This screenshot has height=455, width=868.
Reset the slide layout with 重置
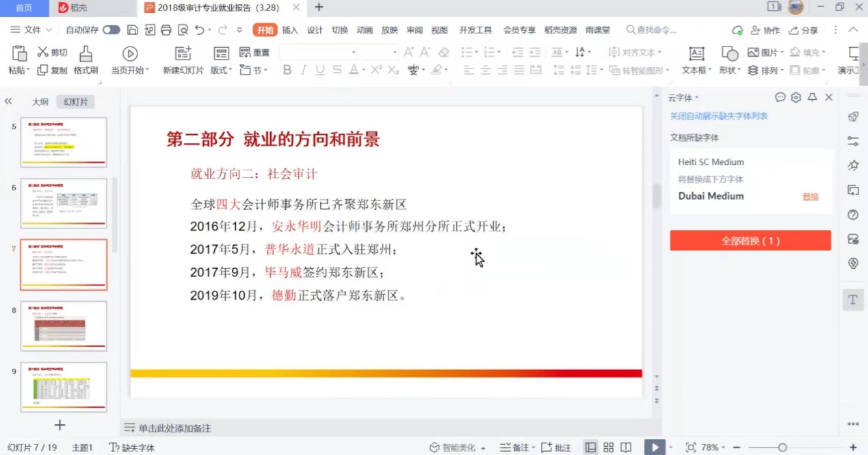(254, 52)
